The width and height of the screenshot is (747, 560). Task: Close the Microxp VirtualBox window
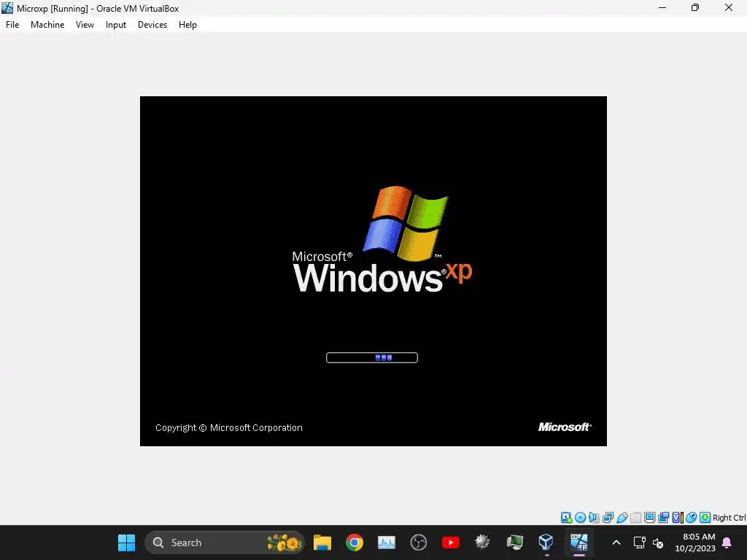click(729, 7)
